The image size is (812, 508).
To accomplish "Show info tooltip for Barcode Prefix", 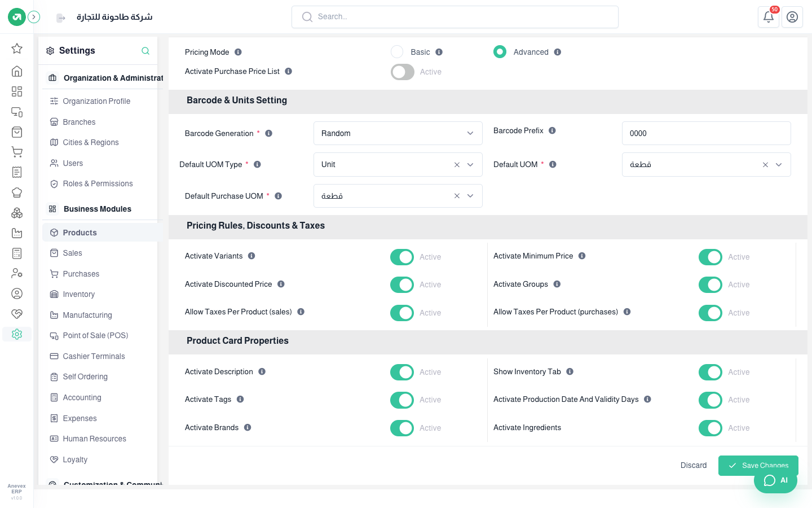I will [x=552, y=130].
